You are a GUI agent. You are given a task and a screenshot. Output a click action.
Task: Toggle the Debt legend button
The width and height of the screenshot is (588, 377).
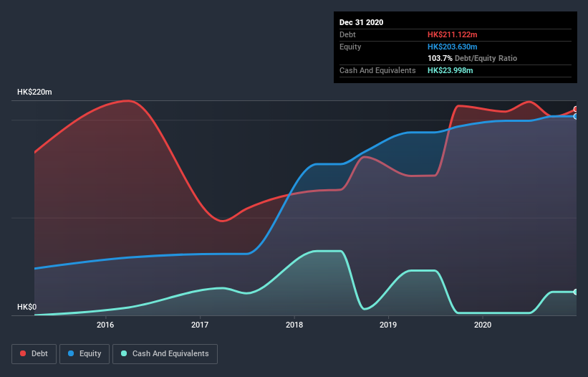34,354
